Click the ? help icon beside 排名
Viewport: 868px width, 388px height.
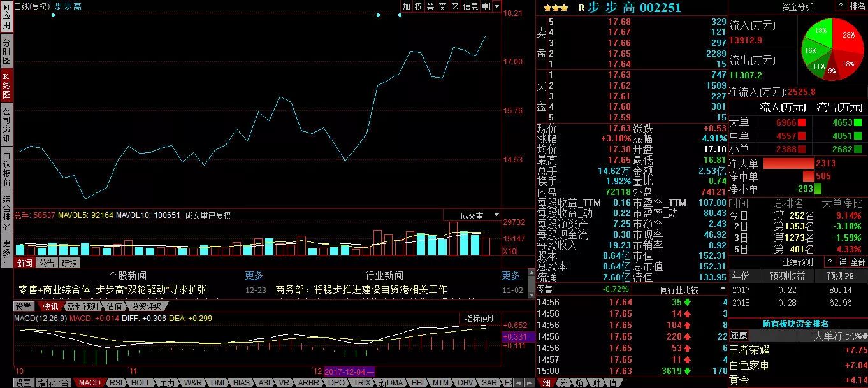840,6
